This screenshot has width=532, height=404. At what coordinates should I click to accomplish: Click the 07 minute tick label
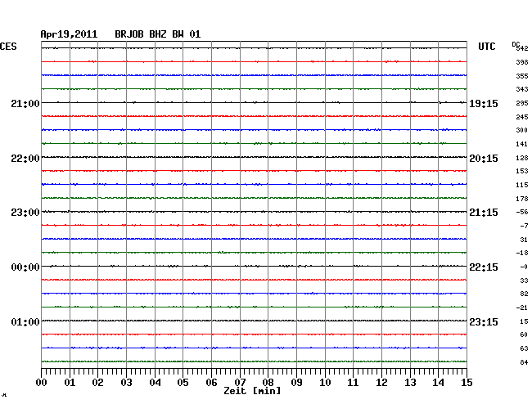tap(240, 383)
